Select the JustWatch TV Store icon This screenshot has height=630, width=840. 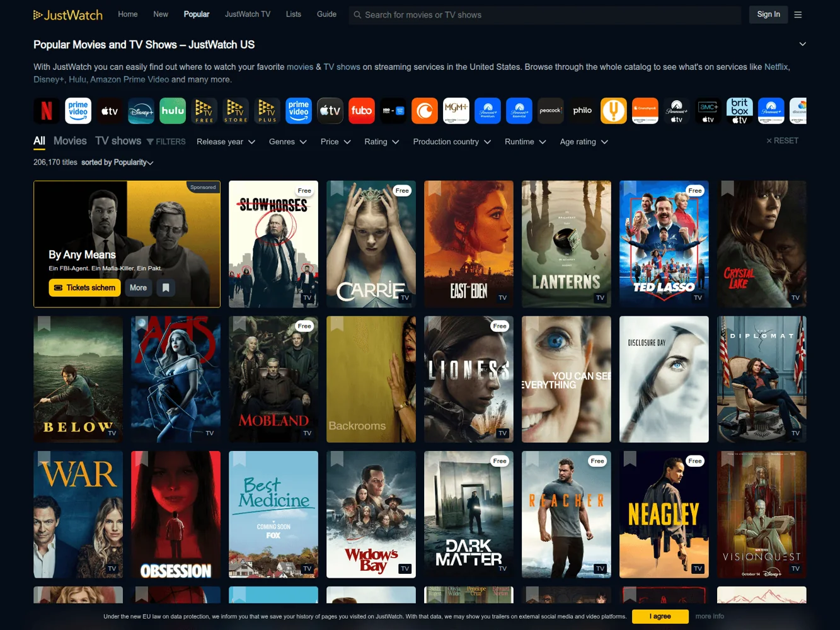click(236, 111)
